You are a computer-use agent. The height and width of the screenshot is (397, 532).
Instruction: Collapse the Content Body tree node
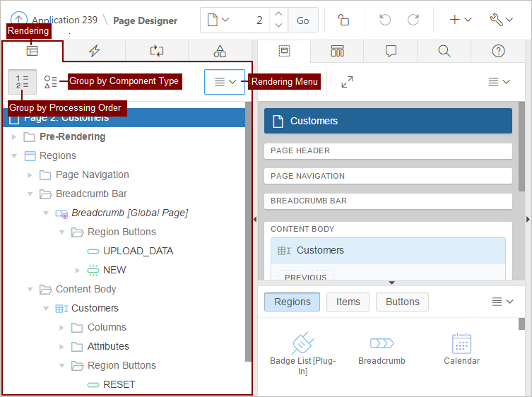(30, 289)
